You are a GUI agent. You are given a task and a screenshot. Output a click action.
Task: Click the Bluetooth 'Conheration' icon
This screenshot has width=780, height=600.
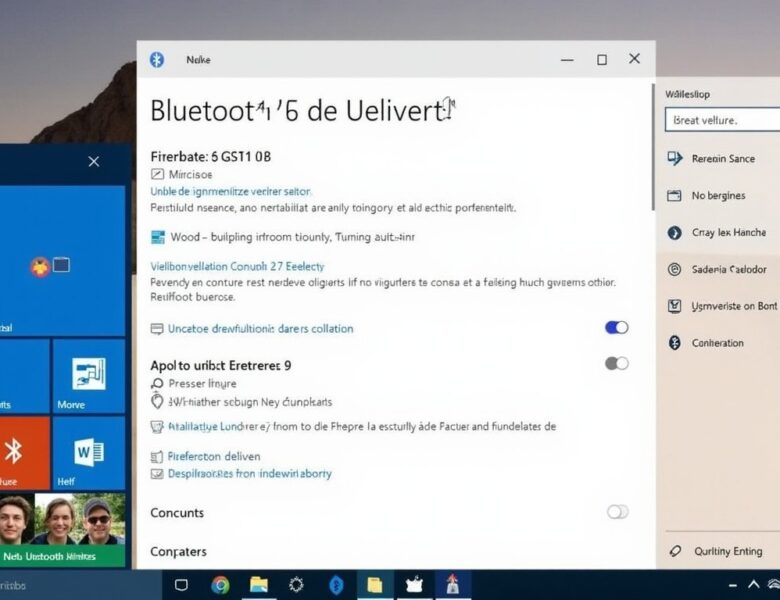pos(675,343)
